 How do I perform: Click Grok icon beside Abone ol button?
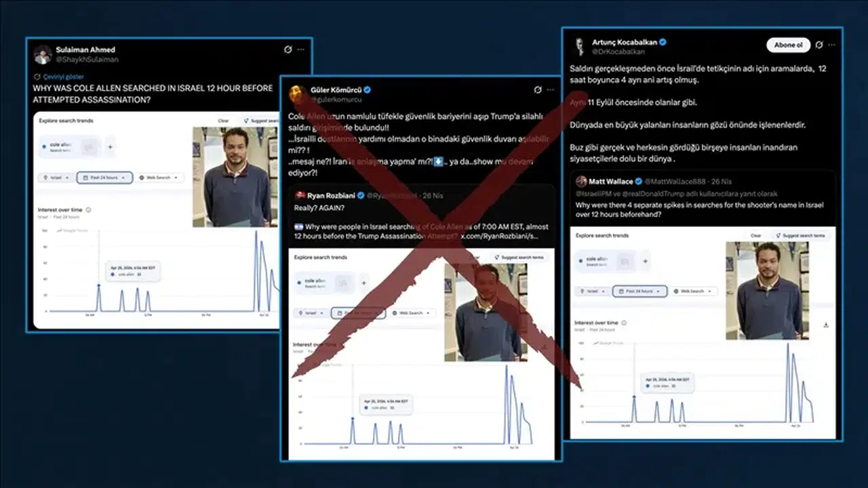click(819, 45)
